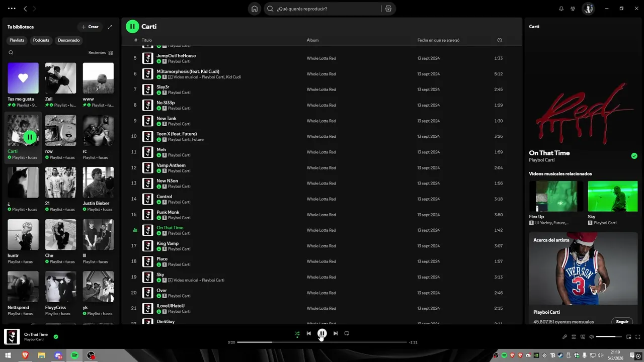Skip to the previous track
Screen dimensions: 644x362
click(309, 333)
